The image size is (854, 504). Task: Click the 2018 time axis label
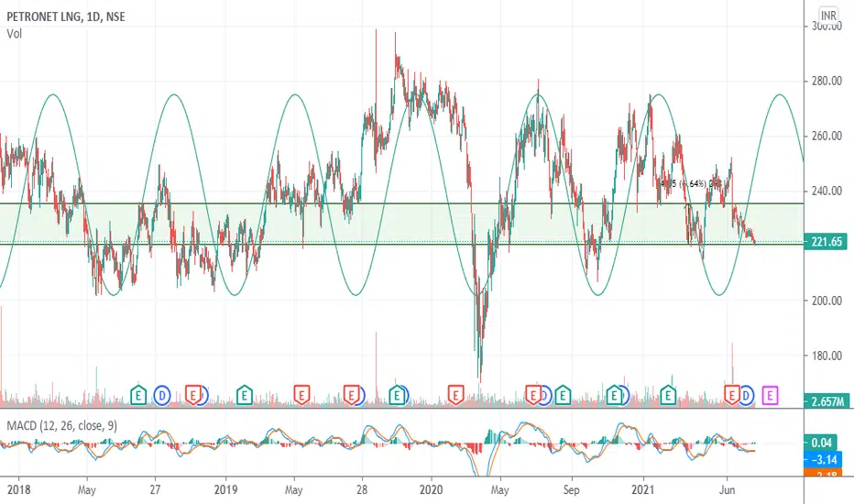[x=18, y=490]
